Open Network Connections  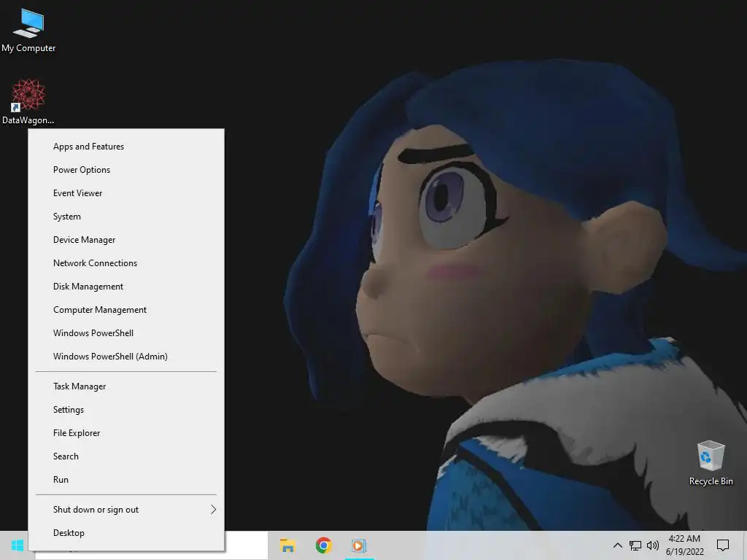pos(126,262)
